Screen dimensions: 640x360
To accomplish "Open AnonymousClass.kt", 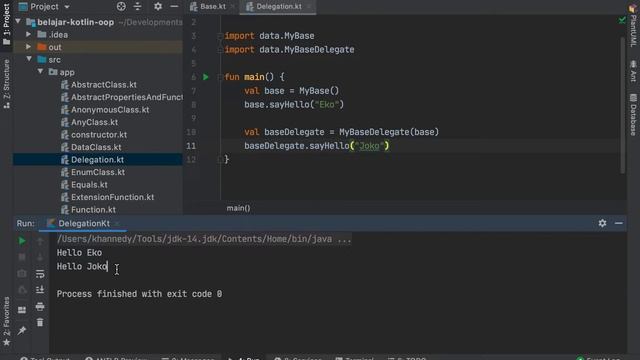I will (110, 110).
